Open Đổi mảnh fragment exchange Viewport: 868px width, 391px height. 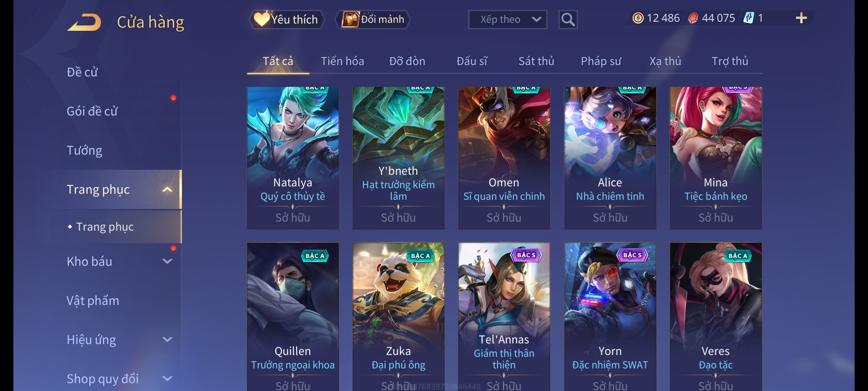coord(373,20)
